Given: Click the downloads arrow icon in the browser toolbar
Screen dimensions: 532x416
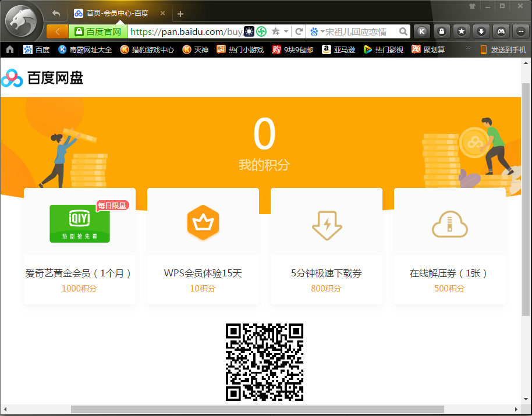Looking at the screenshot, I should pos(481,31).
